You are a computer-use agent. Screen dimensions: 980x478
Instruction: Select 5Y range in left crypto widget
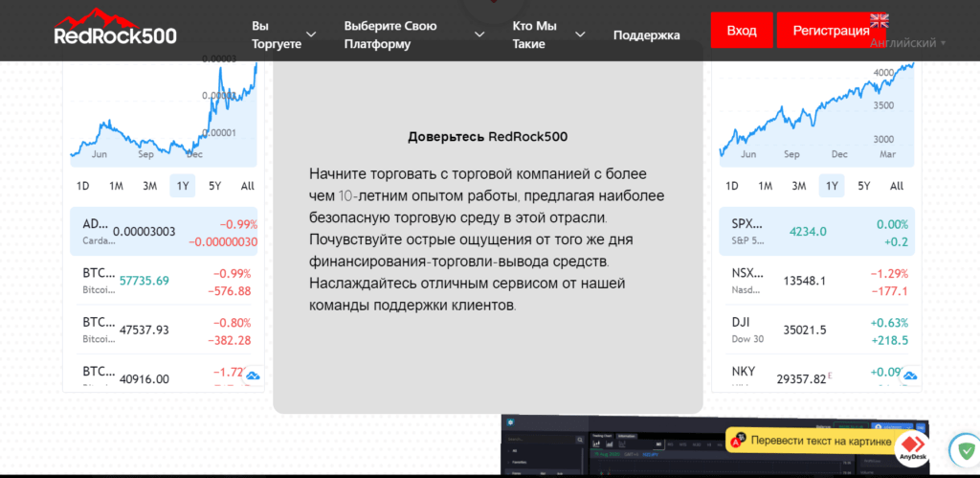pos(215,186)
